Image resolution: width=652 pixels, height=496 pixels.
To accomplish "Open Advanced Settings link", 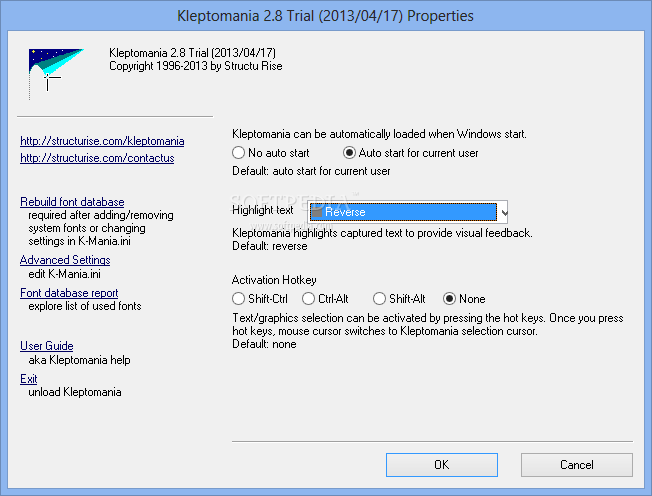I will [x=65, y=260].
